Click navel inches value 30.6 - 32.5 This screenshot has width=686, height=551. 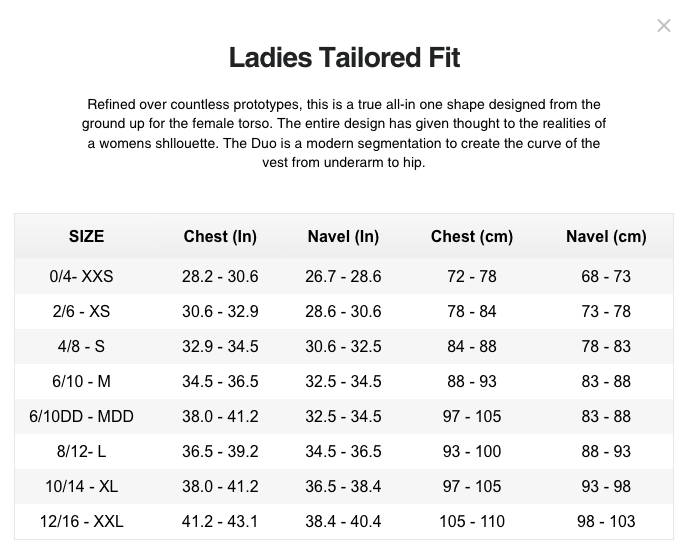coord(343,347)
